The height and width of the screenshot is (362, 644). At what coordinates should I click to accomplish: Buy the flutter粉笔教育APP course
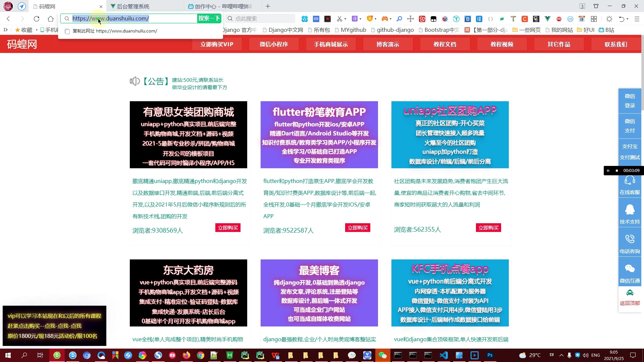[358, 228]
